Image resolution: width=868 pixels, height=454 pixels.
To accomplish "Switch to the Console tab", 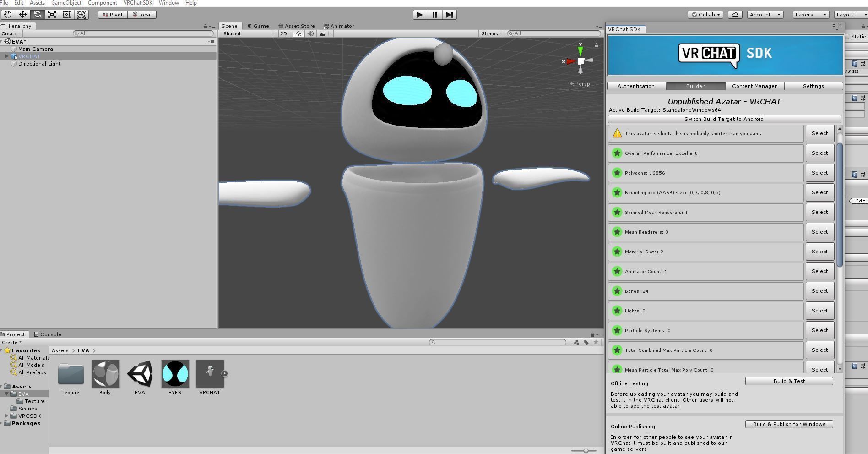I will [48, 334].
